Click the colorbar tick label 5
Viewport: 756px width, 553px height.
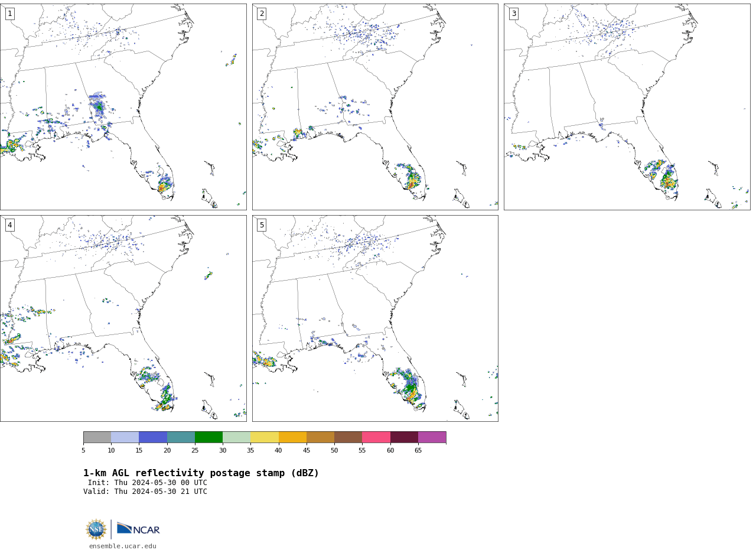83,451
